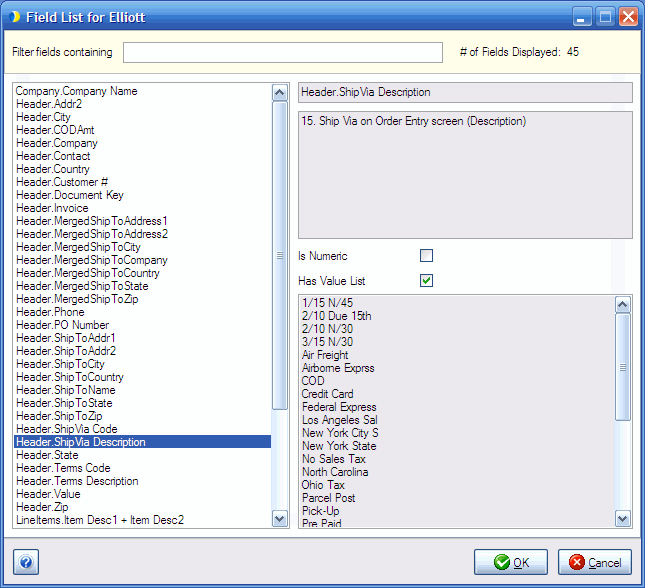Dismiss dialog with the Cancel button

coord(594,562)
